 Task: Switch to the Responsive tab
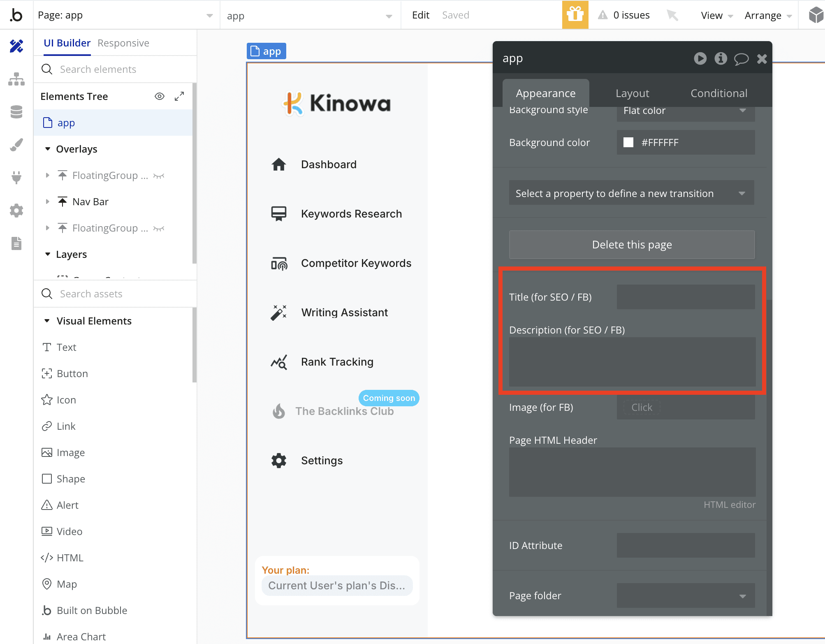click(123, 43)
